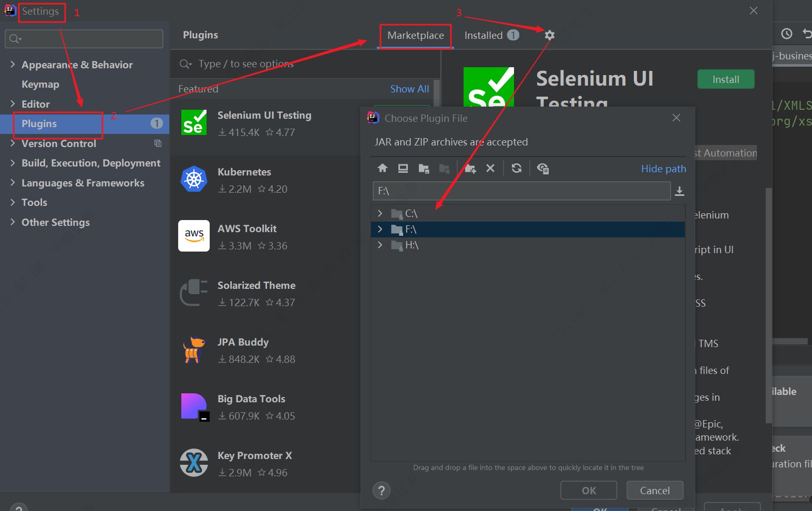Open help for Choose Plugin File dialog
This screenshot has height=511, width=812.
click(382, 491)
